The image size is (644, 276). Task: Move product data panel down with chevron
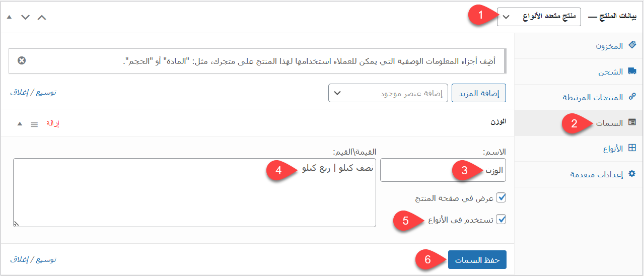point(25,17)
